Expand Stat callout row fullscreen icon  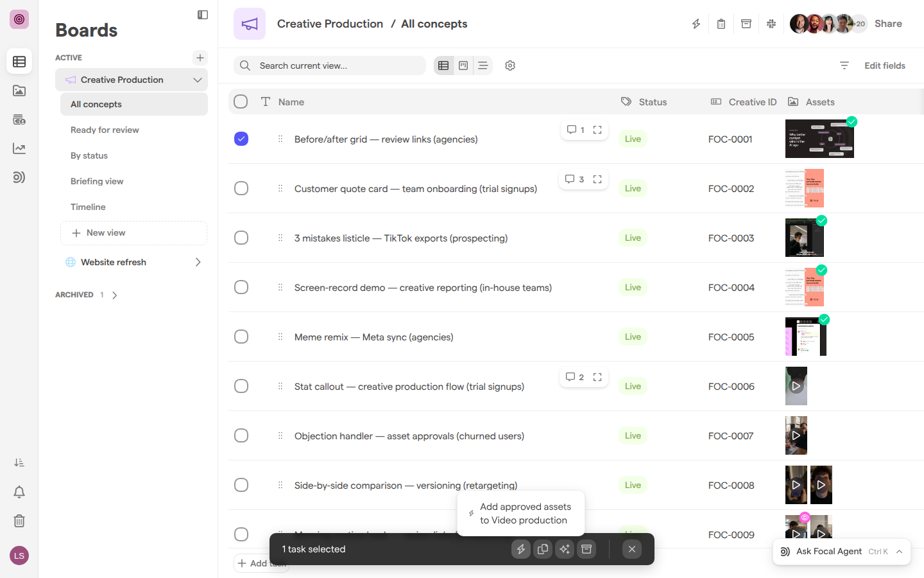pyautogui.click(x=597, y=377)
